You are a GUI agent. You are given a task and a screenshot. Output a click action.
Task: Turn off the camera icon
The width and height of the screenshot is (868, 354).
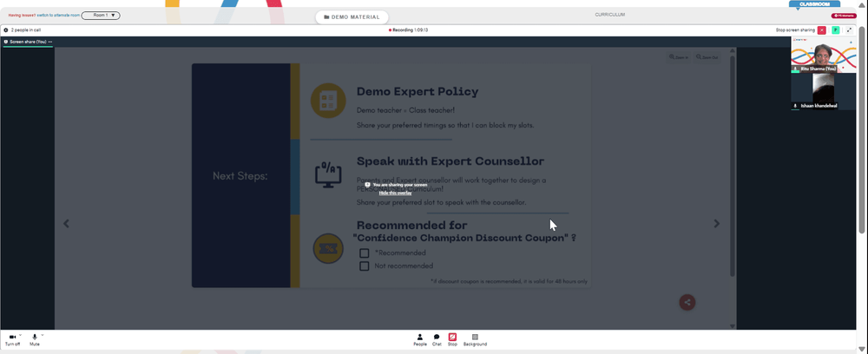(12, 337)
